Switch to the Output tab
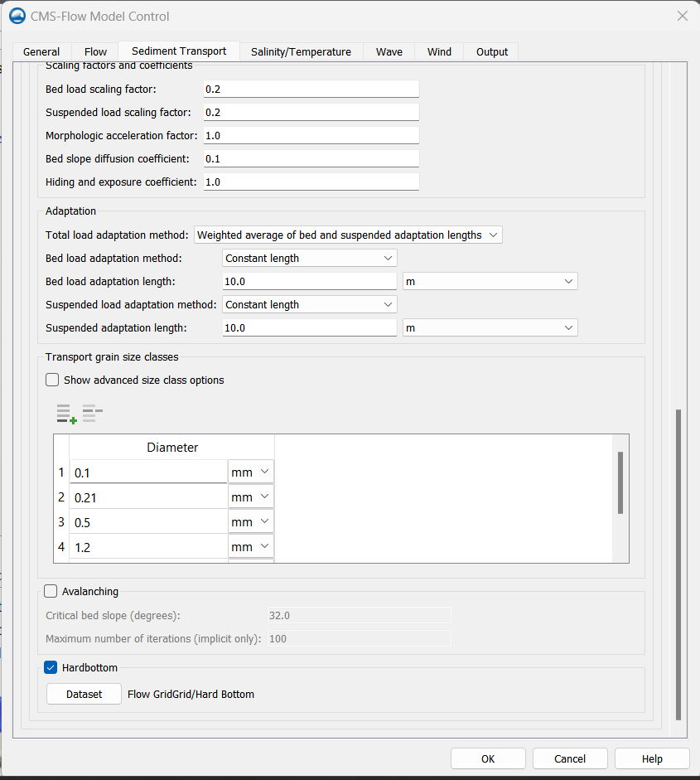700x780 pixels. [492, 51]
